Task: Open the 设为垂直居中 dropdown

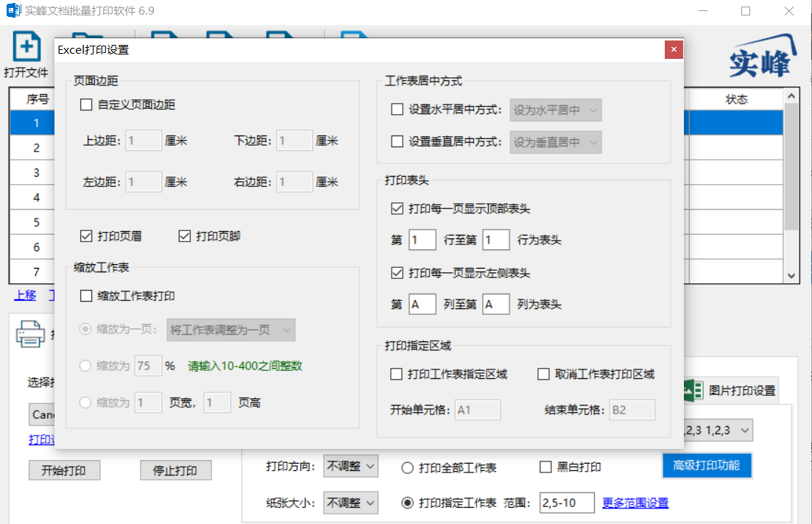Action: [x=556, y=142]
